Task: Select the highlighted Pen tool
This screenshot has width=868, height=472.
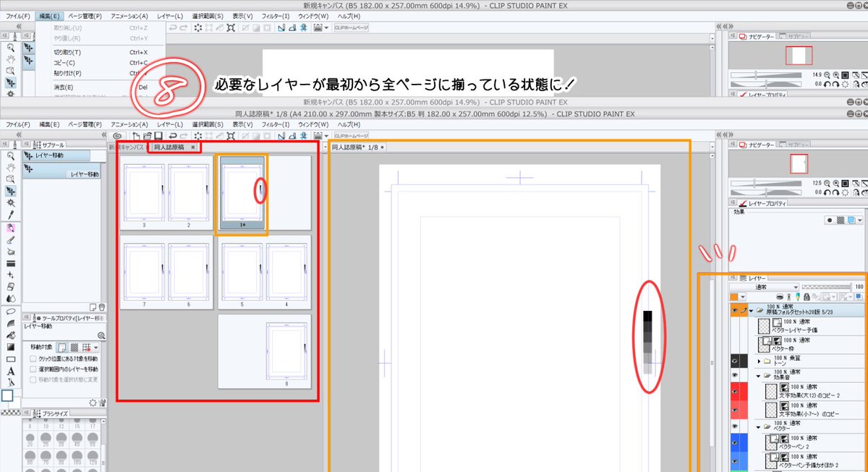Action: tap(11, 228)
